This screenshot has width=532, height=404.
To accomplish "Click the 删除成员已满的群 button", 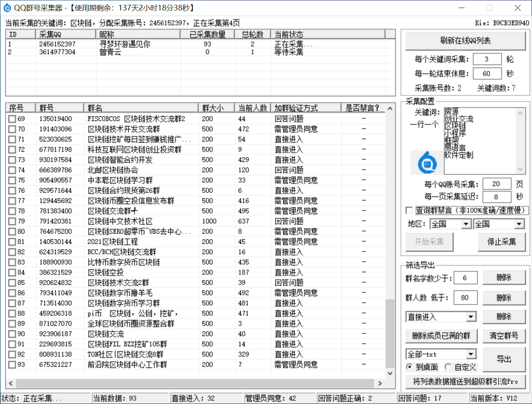I will pos(441,336).
